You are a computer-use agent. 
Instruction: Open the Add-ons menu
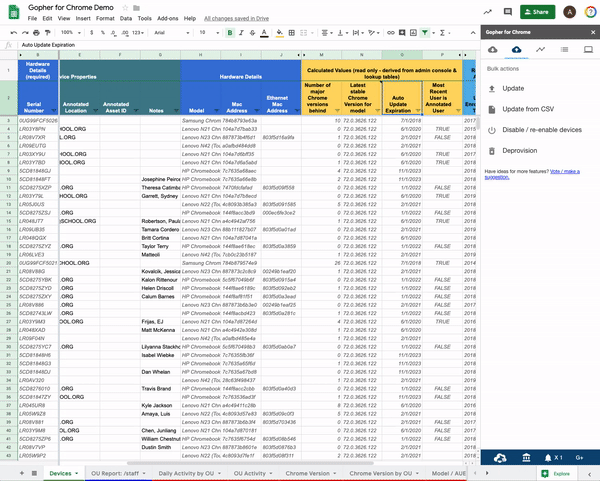pos(168,18)
